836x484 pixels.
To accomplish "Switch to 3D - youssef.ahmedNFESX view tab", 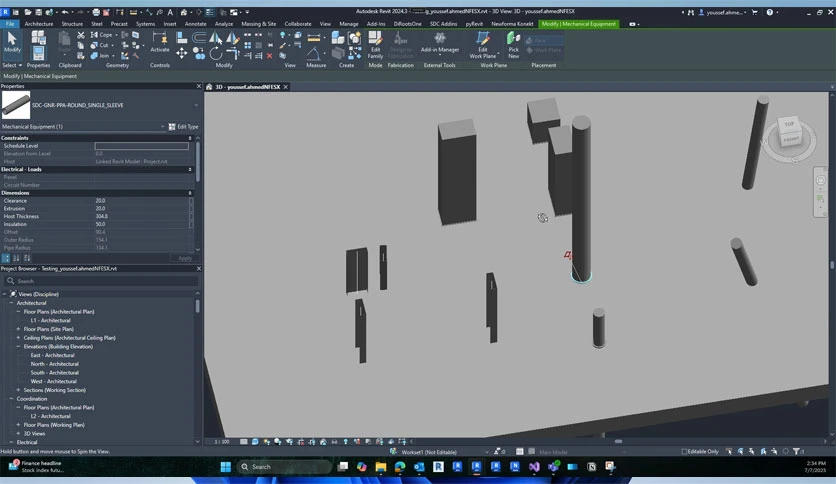I will [x=247, y=87].
